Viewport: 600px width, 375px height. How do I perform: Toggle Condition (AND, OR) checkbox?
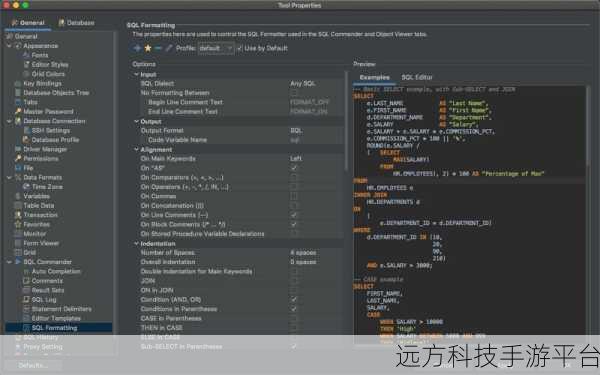pos(293,299)
